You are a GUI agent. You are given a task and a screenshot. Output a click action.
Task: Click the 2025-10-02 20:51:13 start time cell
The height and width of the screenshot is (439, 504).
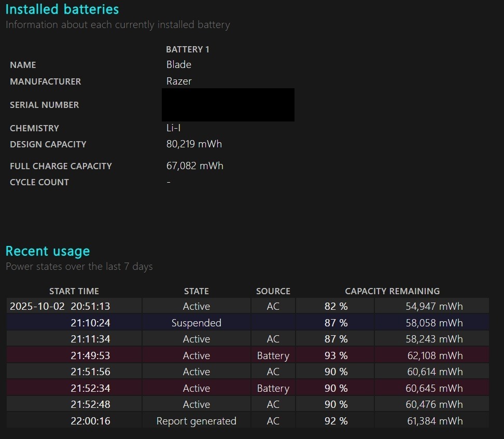(60, 306)
